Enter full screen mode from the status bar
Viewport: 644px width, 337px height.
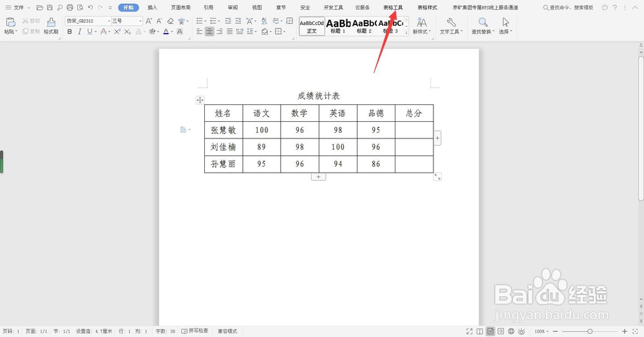point(469,331)
